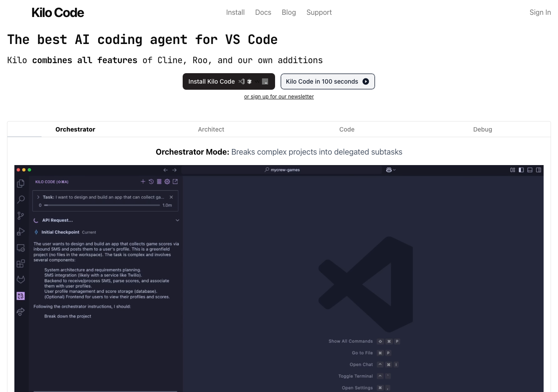The height and width of the screenshot is (392, 558).
Task: Open Kilo Code settings gear
Action: click(167, 182)
